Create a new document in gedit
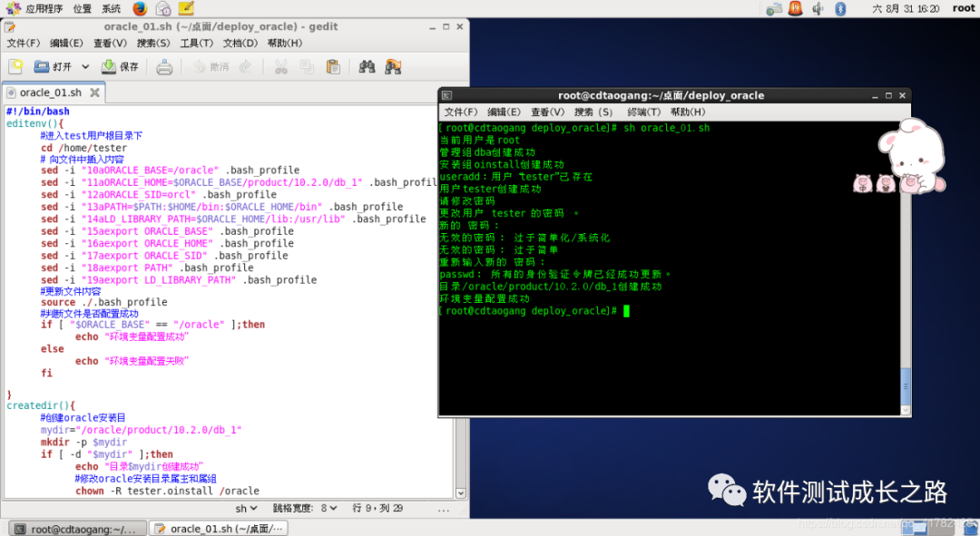The width and height of the screenshot is (980, 536). 15,66
